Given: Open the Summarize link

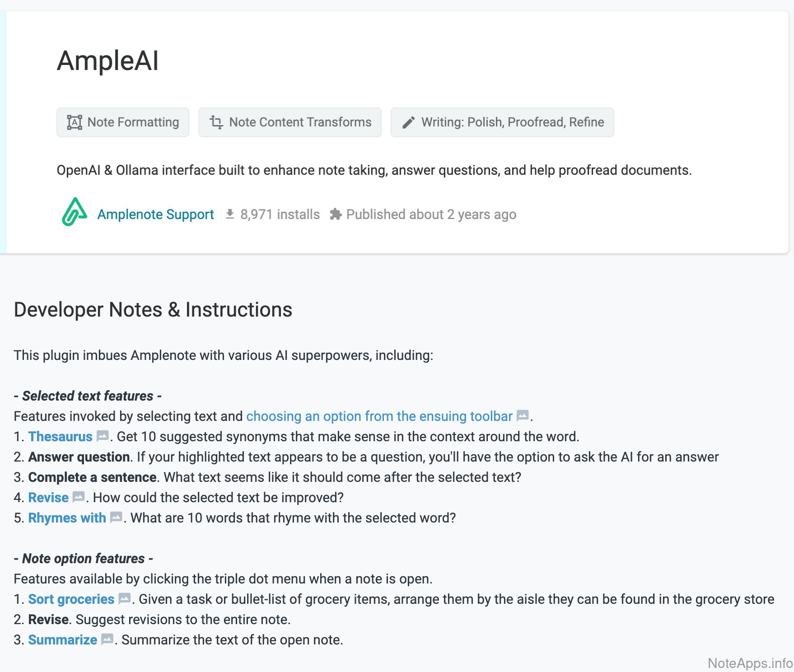Looking at the screenshot, I should click(62, 639).
